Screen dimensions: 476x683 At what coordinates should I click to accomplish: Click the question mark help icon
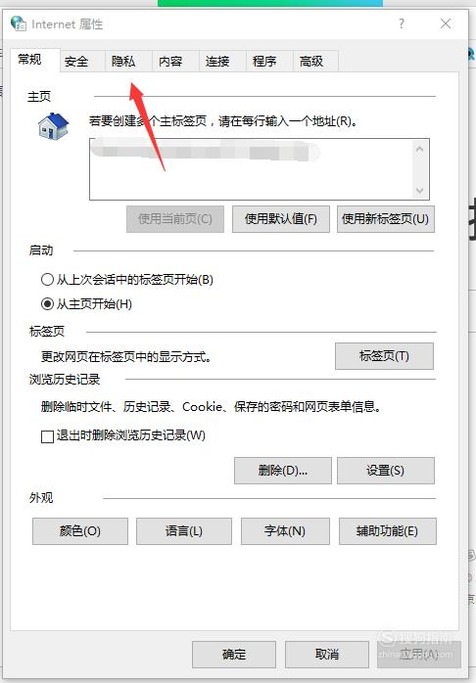pos(401,24)
